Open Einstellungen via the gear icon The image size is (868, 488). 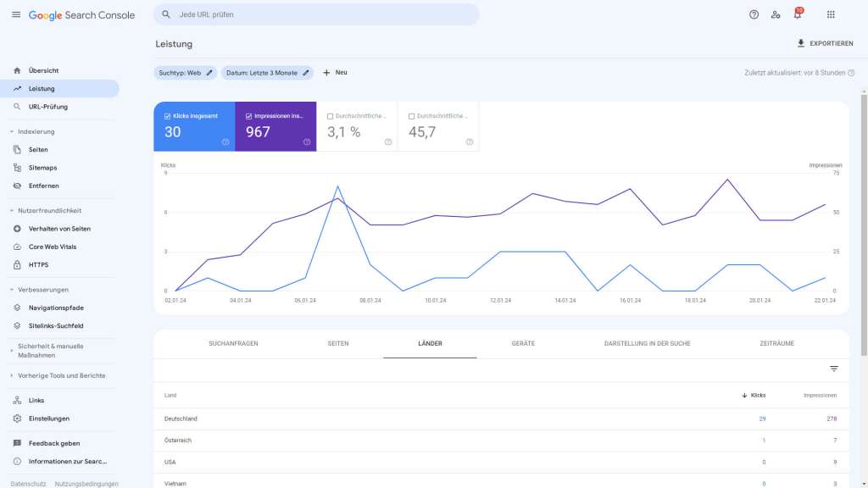pos(17,418)
